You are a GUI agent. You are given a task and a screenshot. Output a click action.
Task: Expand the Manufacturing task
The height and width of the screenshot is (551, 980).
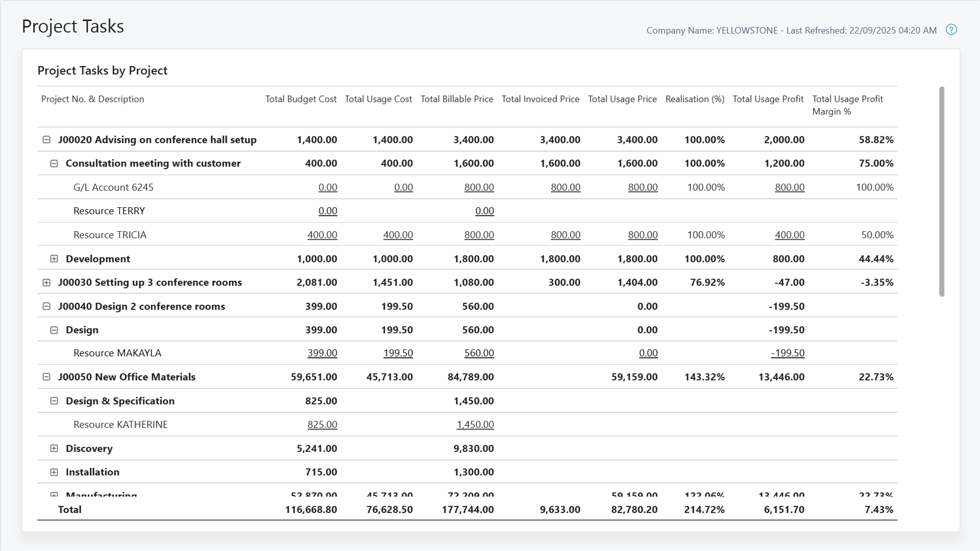tap(54, 494)
